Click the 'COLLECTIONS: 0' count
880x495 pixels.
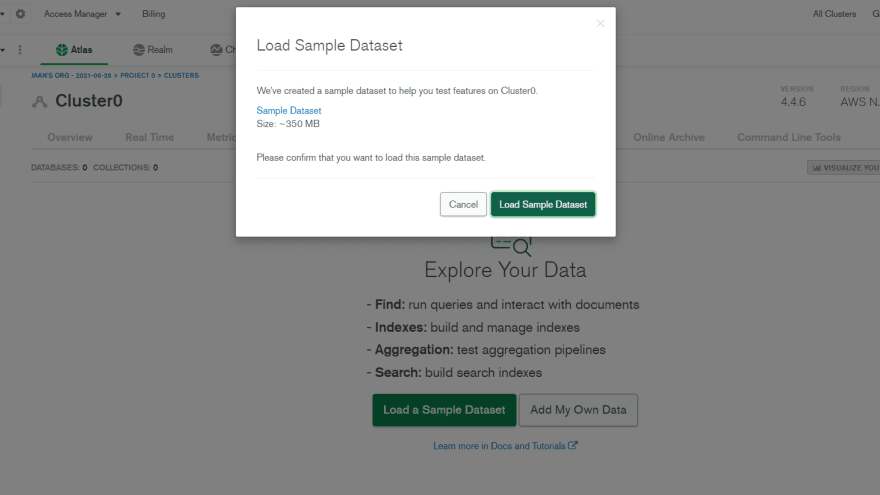coord(125,167)
